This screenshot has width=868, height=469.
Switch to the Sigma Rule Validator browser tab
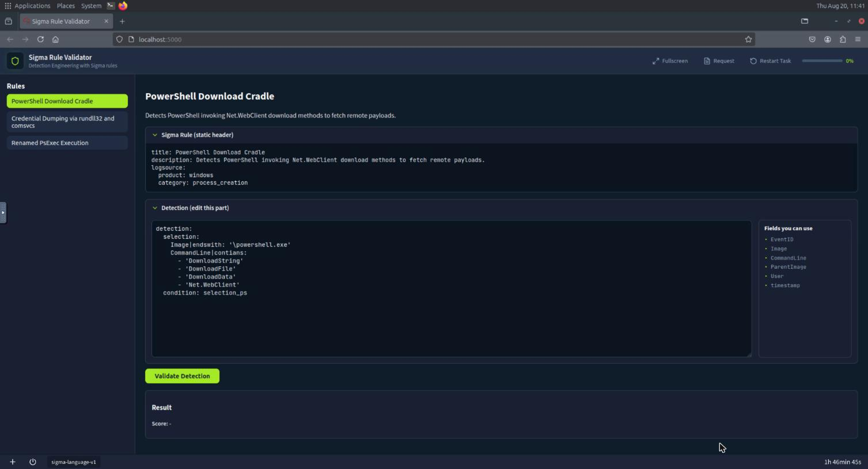click(66, 21)
